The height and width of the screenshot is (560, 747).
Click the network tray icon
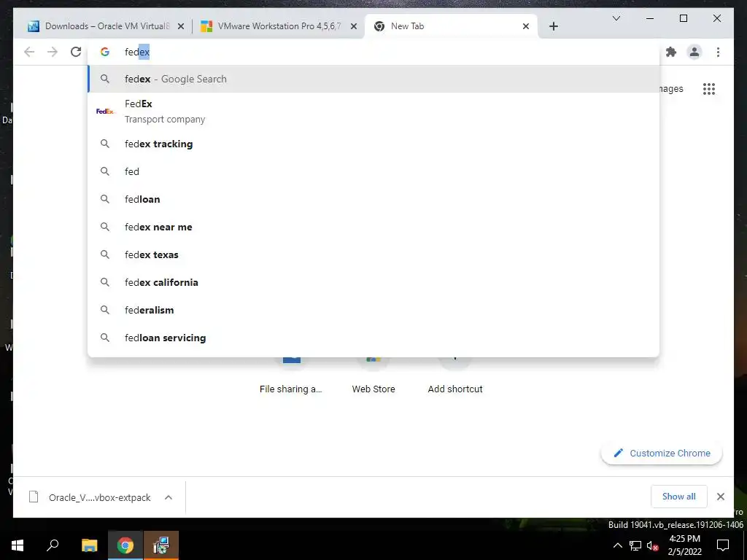(635, 545)
